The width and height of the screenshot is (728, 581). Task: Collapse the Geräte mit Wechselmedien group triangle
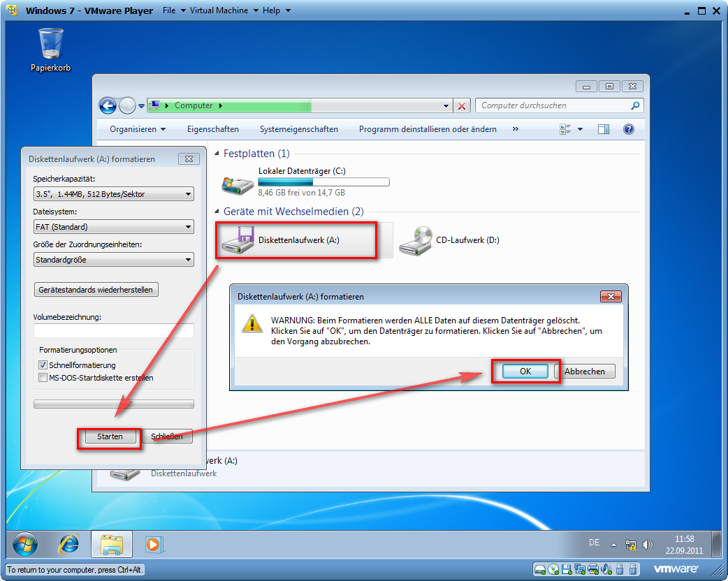pyautogui.click(x=217, y=212)
